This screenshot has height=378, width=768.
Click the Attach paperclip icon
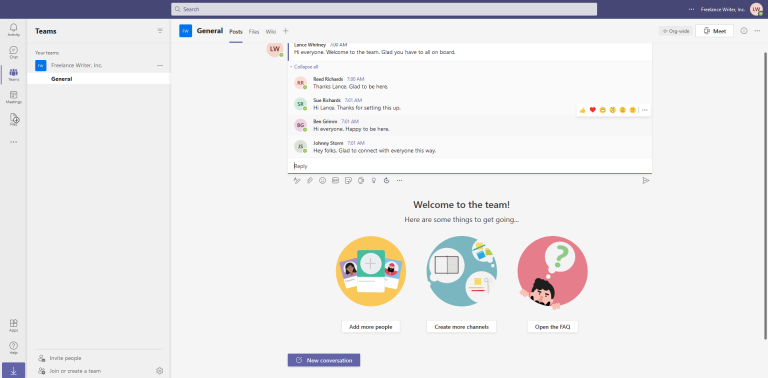[x=310, y=180]
